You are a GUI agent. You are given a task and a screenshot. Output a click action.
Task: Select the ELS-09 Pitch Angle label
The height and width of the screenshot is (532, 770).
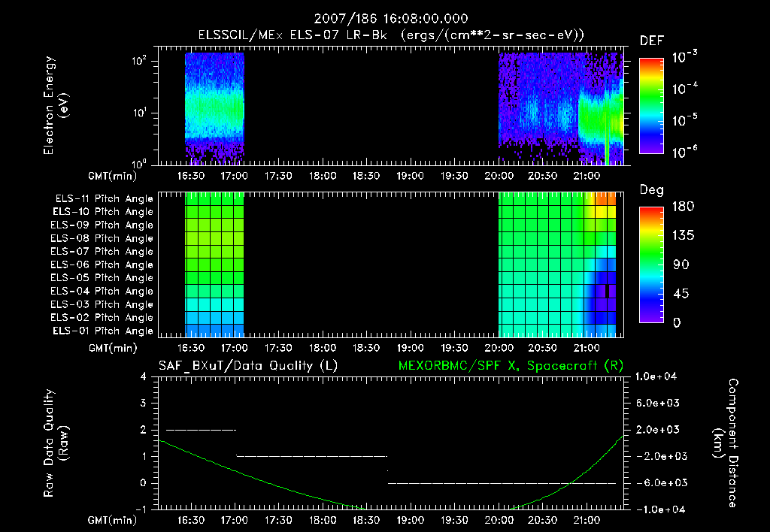point(102,225)
